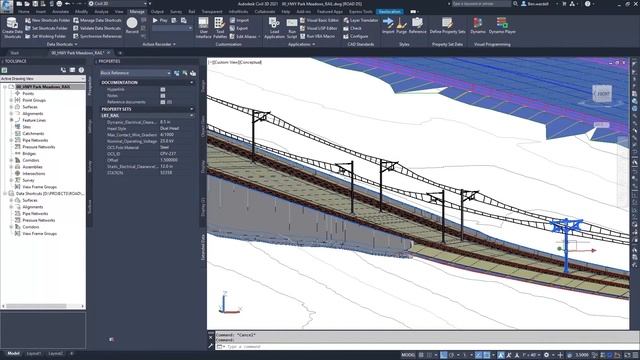The width and height of the screenshot is (640, 360).
Task: Switch to the Layout1 tab
Action: 34,353
